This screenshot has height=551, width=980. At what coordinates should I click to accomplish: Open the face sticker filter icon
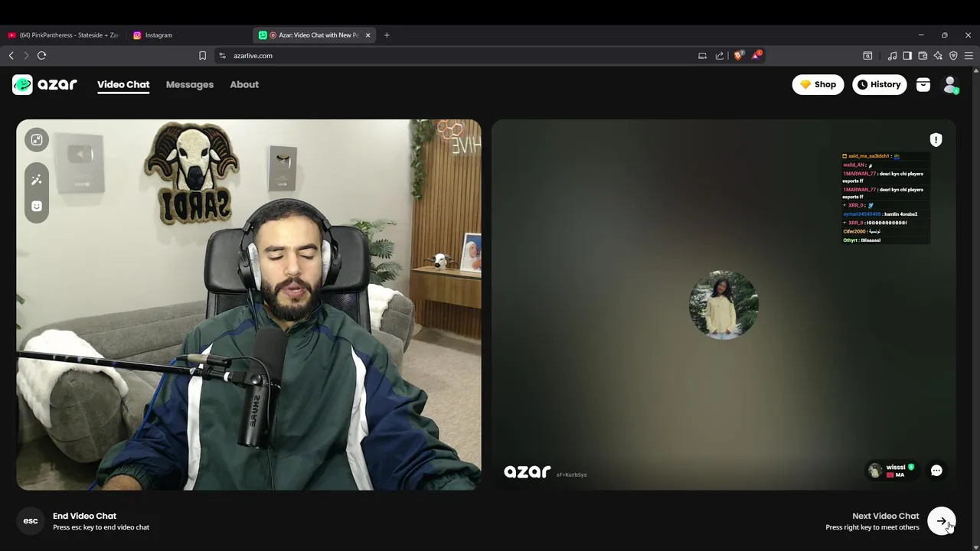[x=37, y=206]
